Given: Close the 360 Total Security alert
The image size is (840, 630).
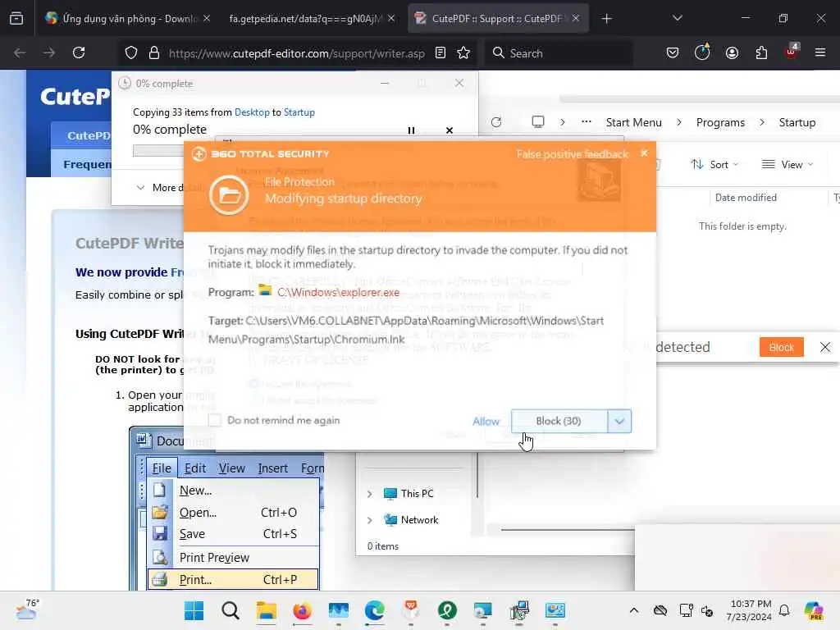Looking at the screenshot, I should (x=644, y=153).
